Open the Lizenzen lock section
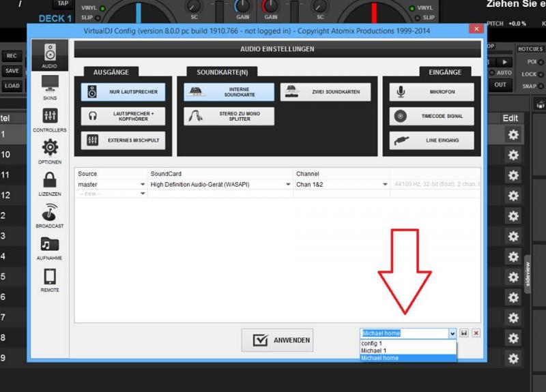 point(50,183)
